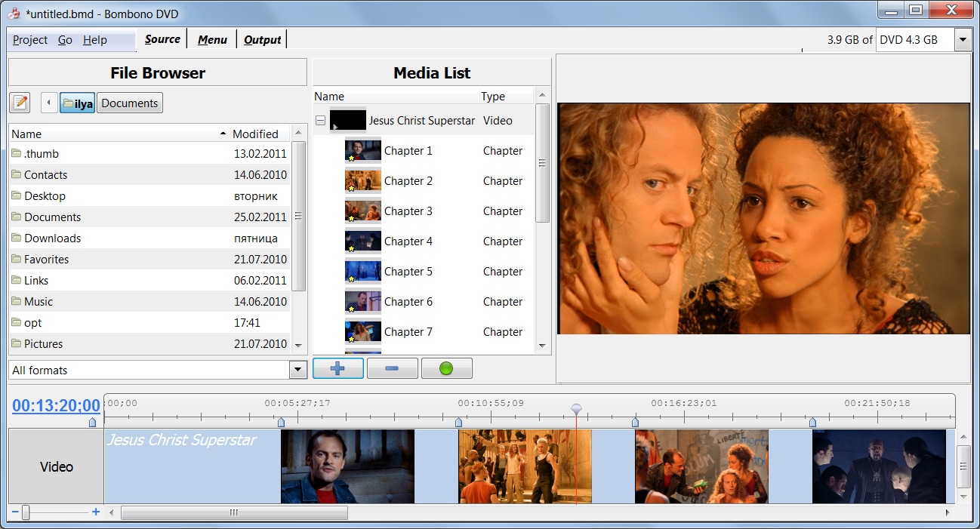Select Jesus Christ Superstar video item
This screenshot has height=529, width=980.
pos(424,120)
